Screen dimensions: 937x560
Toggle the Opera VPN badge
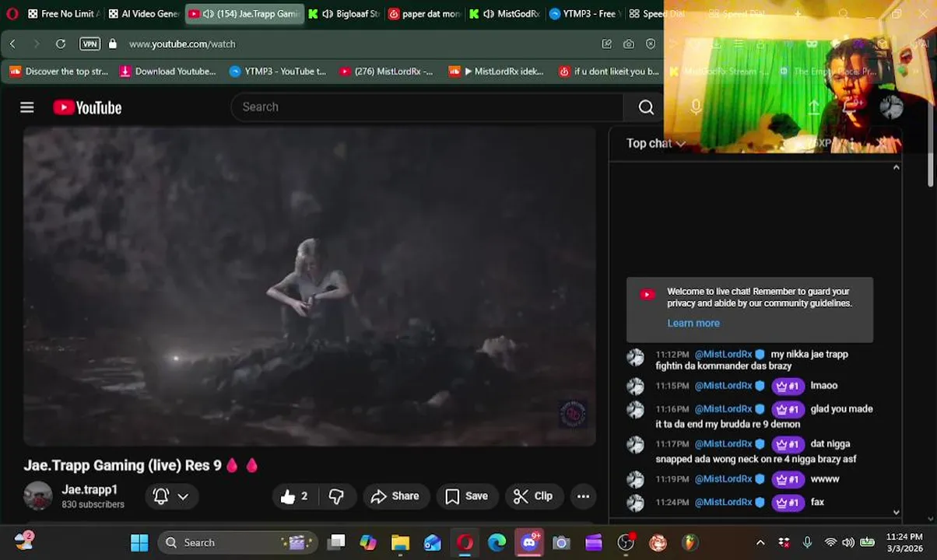coord(89,44)
